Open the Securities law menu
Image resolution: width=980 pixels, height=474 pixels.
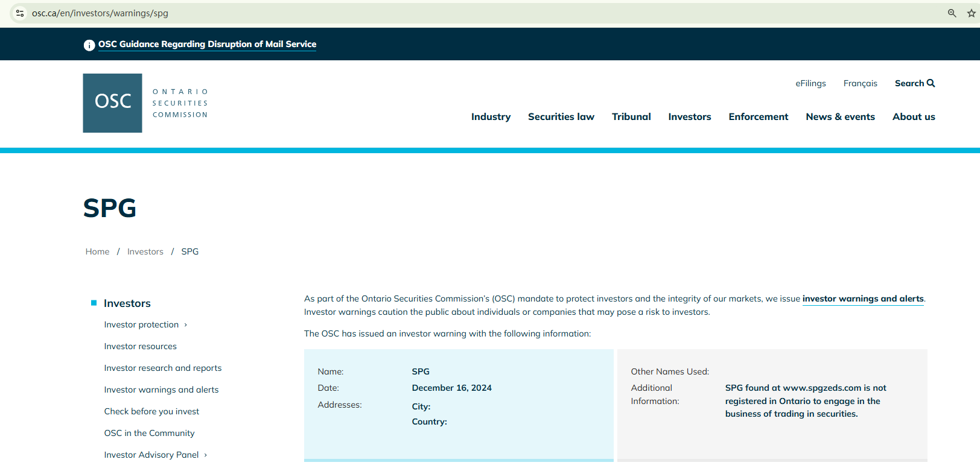click(561, 117)
